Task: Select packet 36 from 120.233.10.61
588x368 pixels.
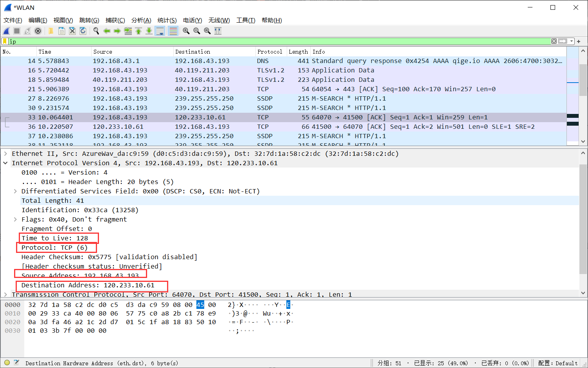Action: click(284, 126)
